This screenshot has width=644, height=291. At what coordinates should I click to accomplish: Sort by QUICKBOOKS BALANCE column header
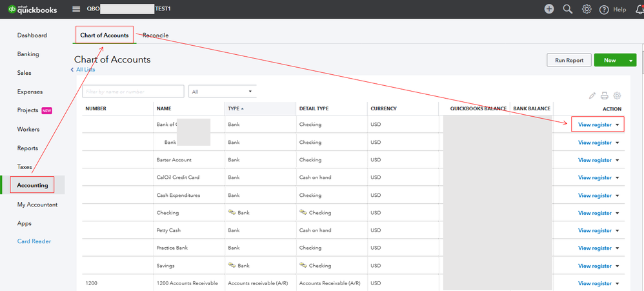(478, 109)
